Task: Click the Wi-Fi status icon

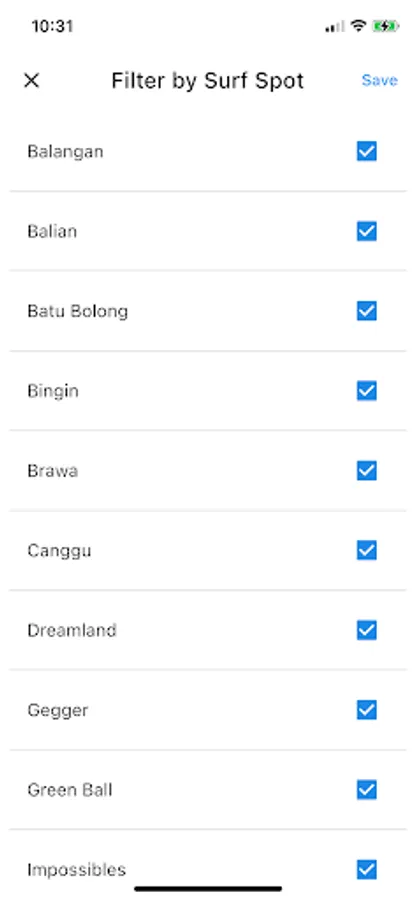Action: (359, 26)
